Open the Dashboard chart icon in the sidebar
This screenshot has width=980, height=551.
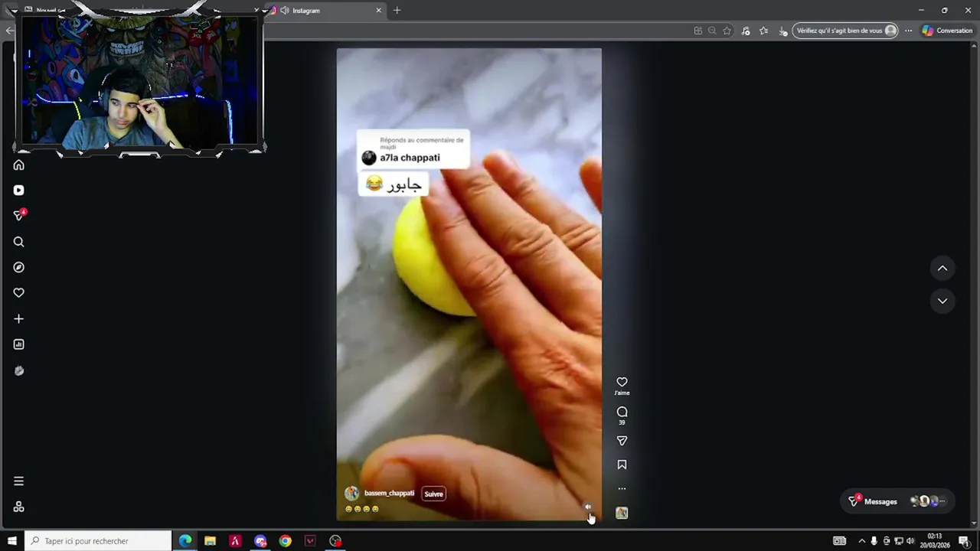pos(19,344)
